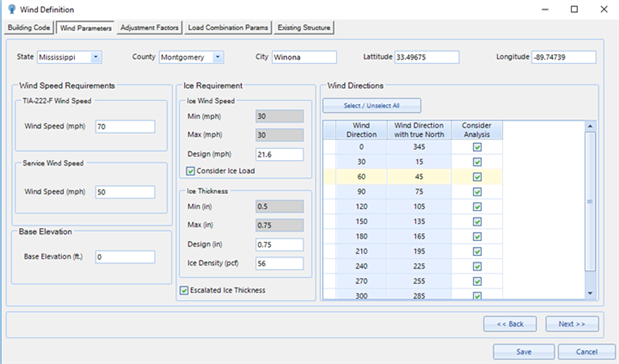Image resolution: width=619 pixels, height=364 pixels.
Task: Uncheck Consider Analysis for wind direction 0
Action: pos(477,147)
